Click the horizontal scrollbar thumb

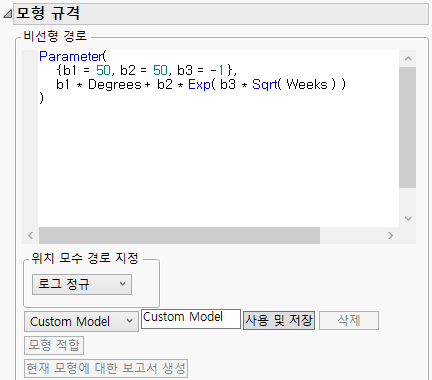click(179, 236)
